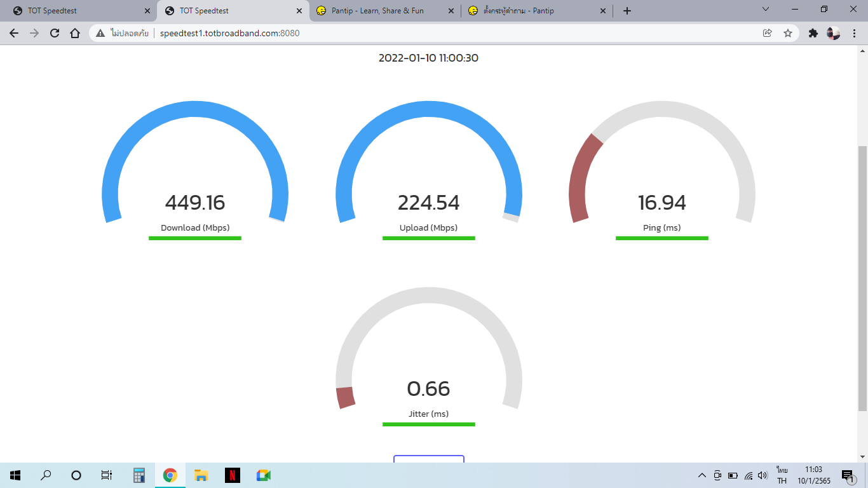Reload the speedtest page
This screenshot has width=868, height=488.
click(55, 33)
